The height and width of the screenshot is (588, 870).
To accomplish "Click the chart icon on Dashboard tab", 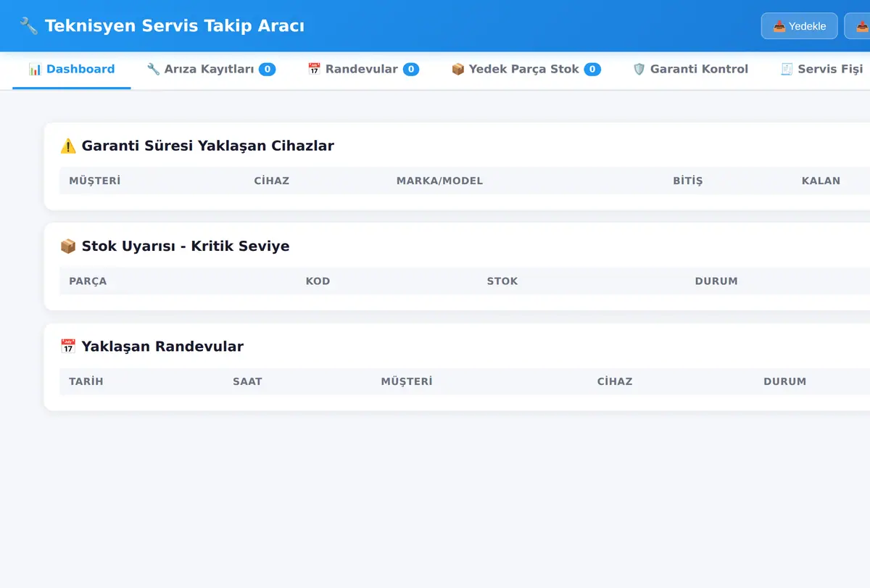I will point(35,70).
